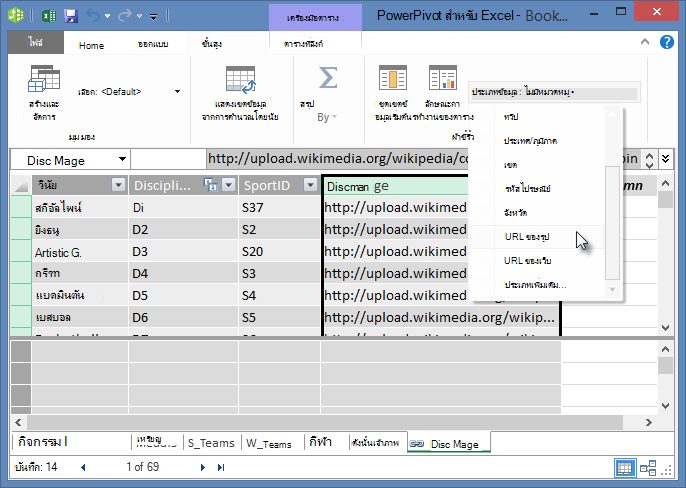Open the undo history dropdown arrow
686x488 pixels.
(x=108, y=17)
